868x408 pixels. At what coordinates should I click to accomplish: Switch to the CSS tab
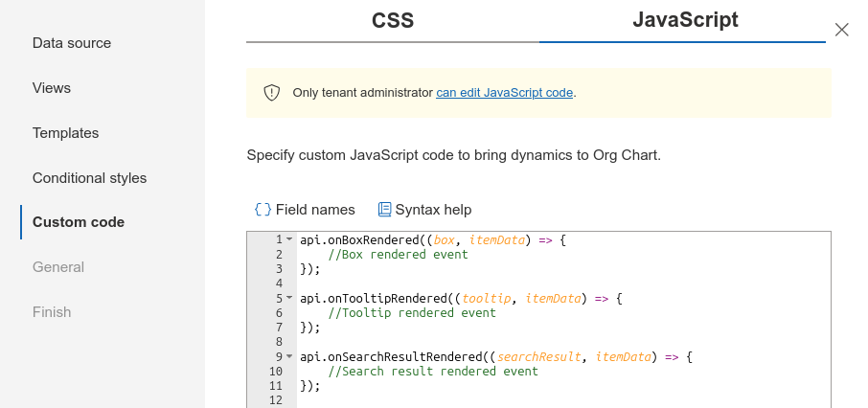point(393,20)
